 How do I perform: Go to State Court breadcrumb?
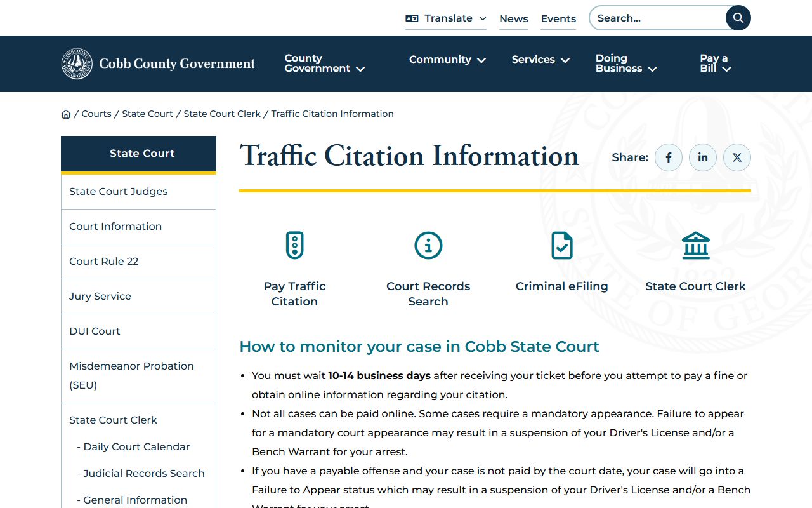tap(147, 114)
